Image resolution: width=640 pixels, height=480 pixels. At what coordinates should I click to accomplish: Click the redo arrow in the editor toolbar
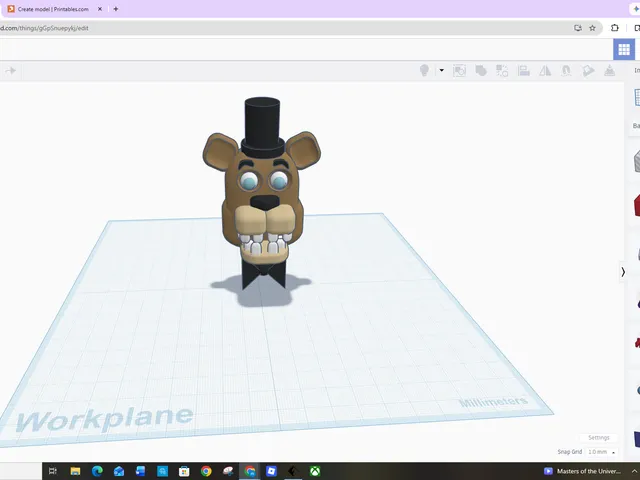pyautogui.click(x=11, y=71)
